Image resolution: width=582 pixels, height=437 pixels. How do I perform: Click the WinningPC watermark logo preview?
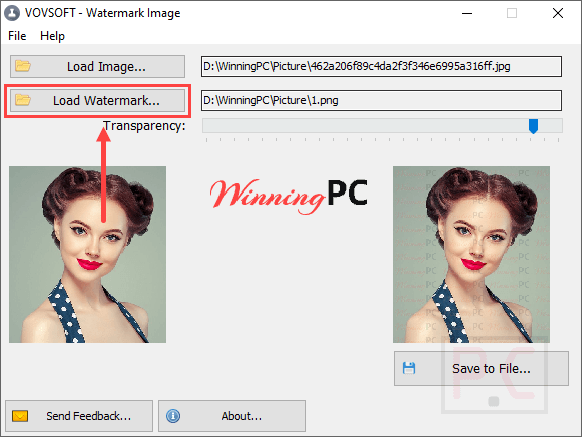(x=289, y=196)
